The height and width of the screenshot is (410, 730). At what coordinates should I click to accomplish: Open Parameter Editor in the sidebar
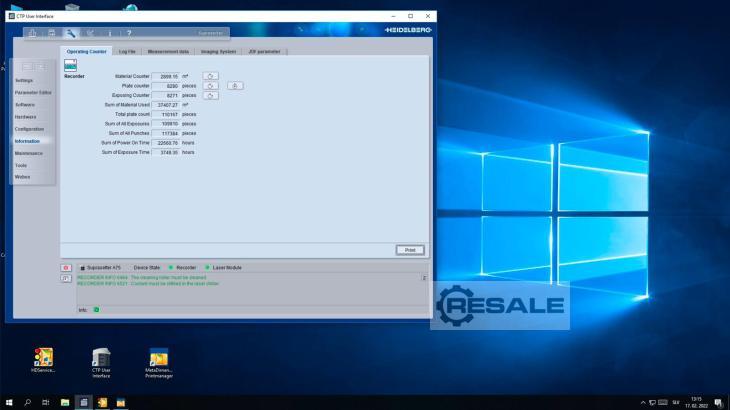[33, 93]
